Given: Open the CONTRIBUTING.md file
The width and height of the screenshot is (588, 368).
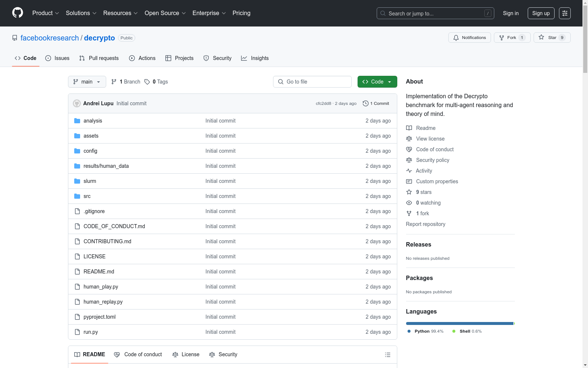Looking at the screenshot, I should pos(107,241).
